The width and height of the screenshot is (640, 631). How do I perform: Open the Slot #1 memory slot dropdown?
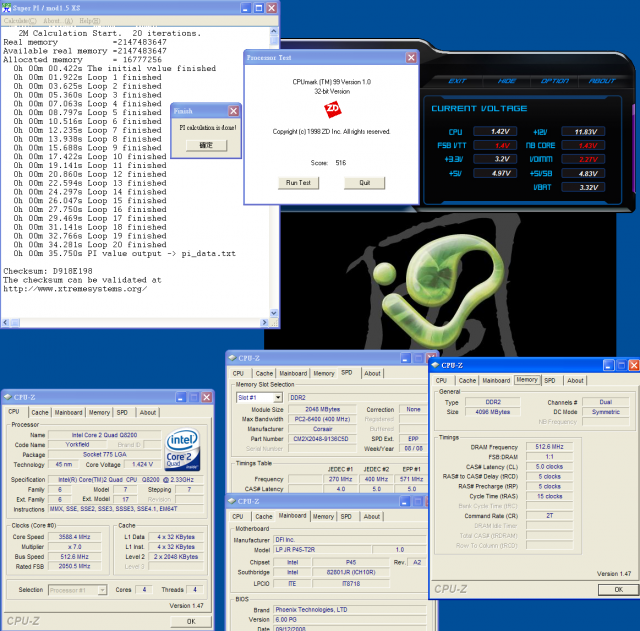point(278,398)
